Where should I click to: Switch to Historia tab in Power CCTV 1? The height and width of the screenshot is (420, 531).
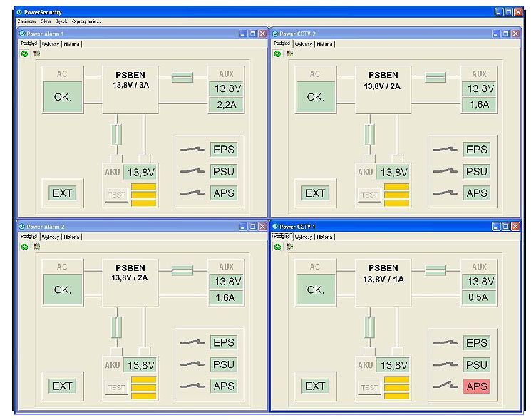(324, 237)
